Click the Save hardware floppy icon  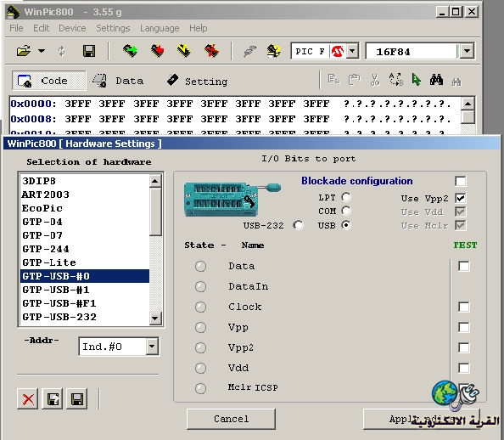(77, 399)
